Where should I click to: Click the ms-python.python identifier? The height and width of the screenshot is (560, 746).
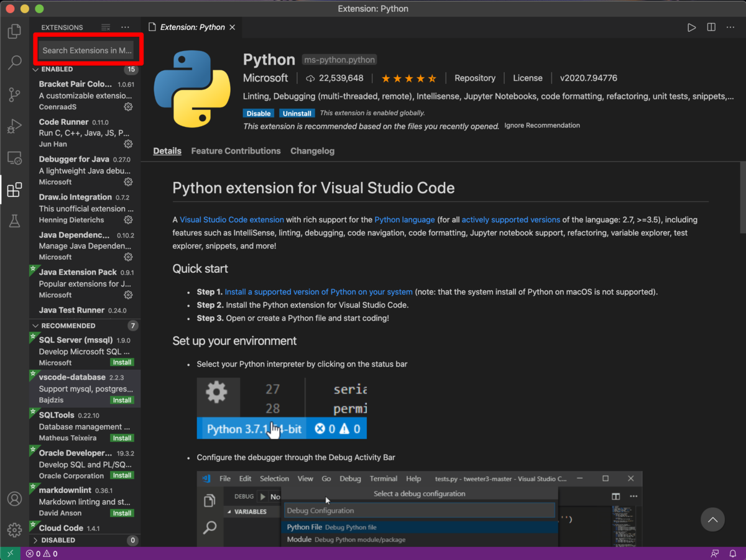[x=339, y=60]
